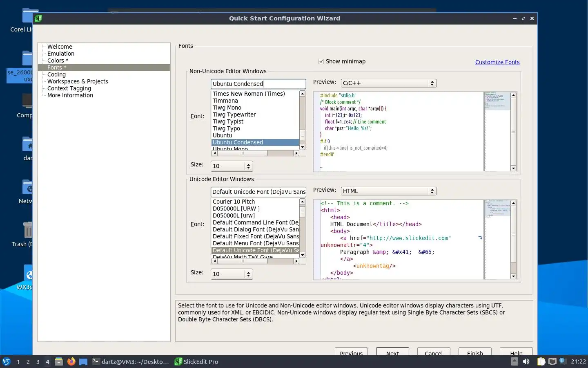The height and width of the screenshot is (368, 588).
Task: Click the show desktop icon in taskbar
Action: (x=83, y=362)
